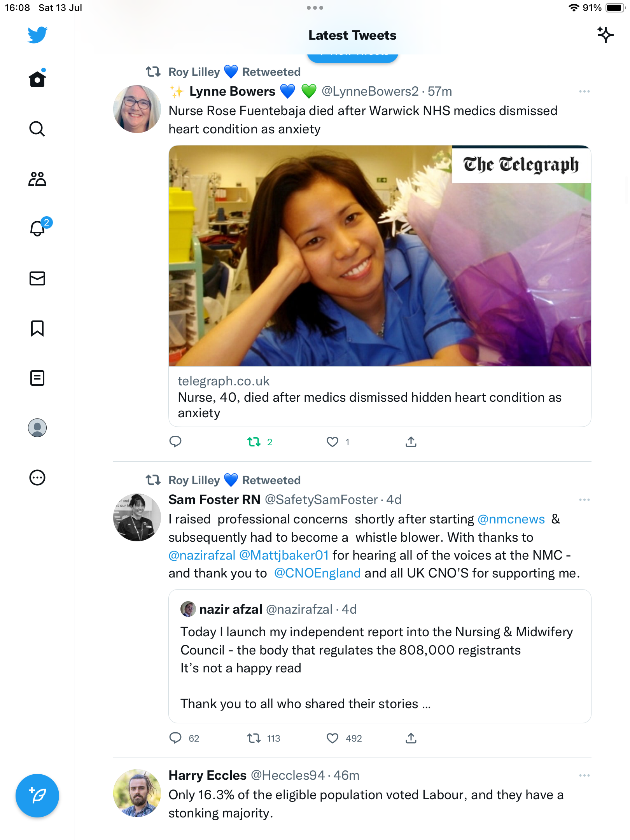Open Bookmarks in the sidebar
The image size is (630, 840).
pos(37,328)
